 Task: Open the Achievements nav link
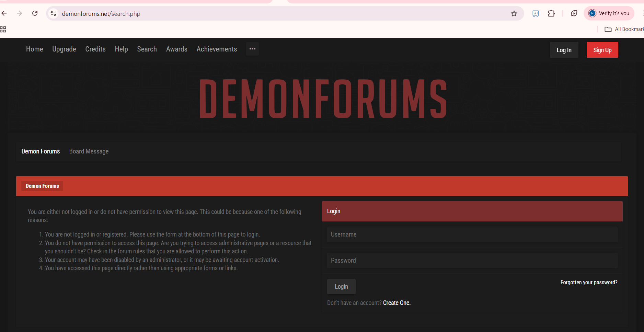click(217, 49)
